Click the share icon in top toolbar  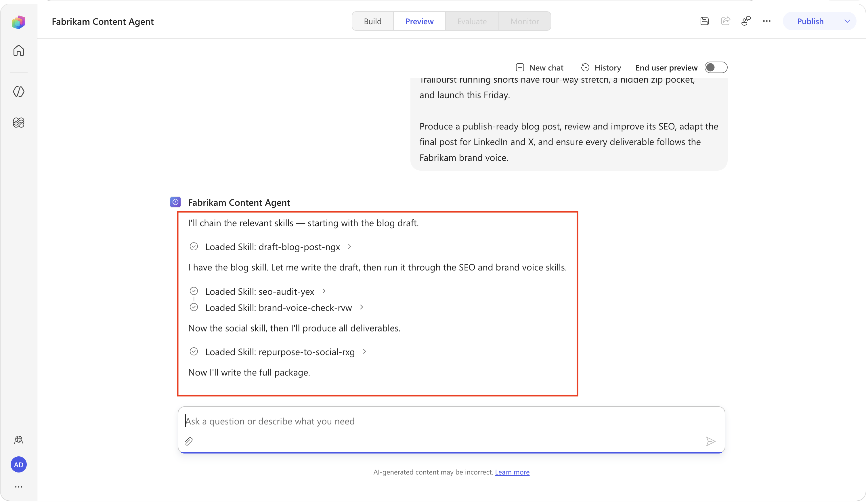(x=725, y=21)
